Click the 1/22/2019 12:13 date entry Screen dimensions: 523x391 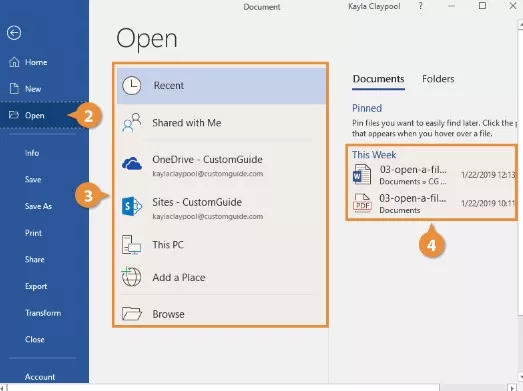pos(488,174)
